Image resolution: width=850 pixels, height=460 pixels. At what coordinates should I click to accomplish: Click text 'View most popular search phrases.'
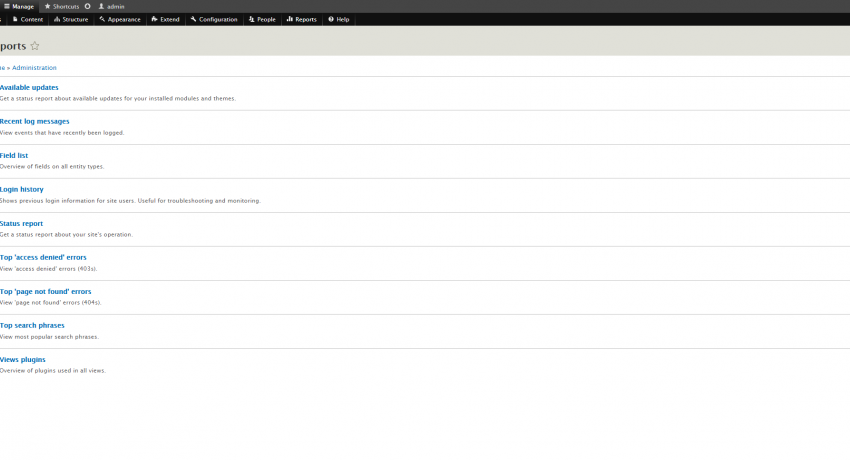pyautogui.click(x=49, y=336)
